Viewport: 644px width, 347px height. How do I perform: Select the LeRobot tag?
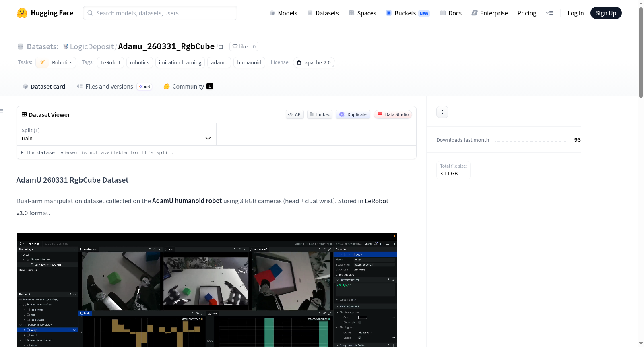tap(110, 62)
